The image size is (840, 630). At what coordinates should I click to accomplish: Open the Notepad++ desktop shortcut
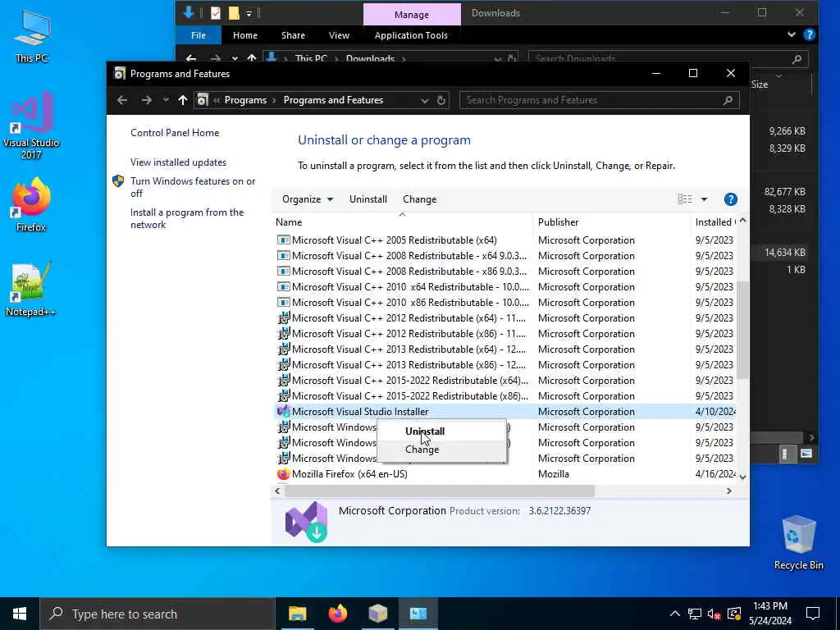coord(31,289)
